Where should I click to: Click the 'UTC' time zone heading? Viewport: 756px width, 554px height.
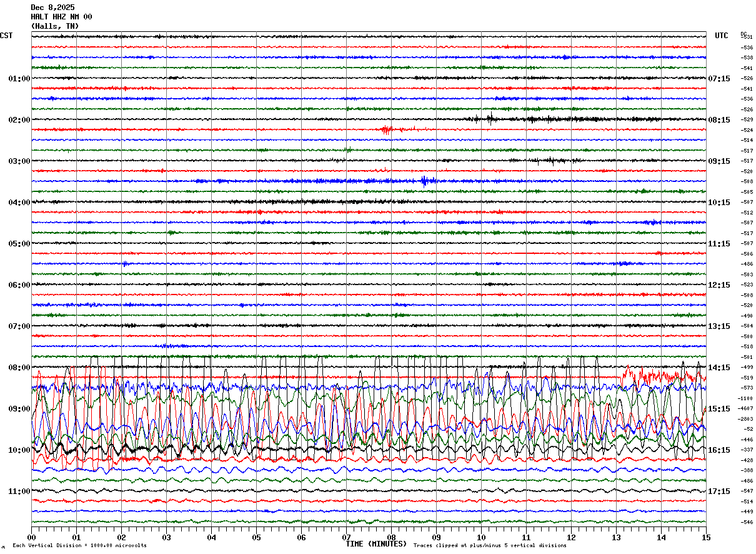(x=722, y=36)
